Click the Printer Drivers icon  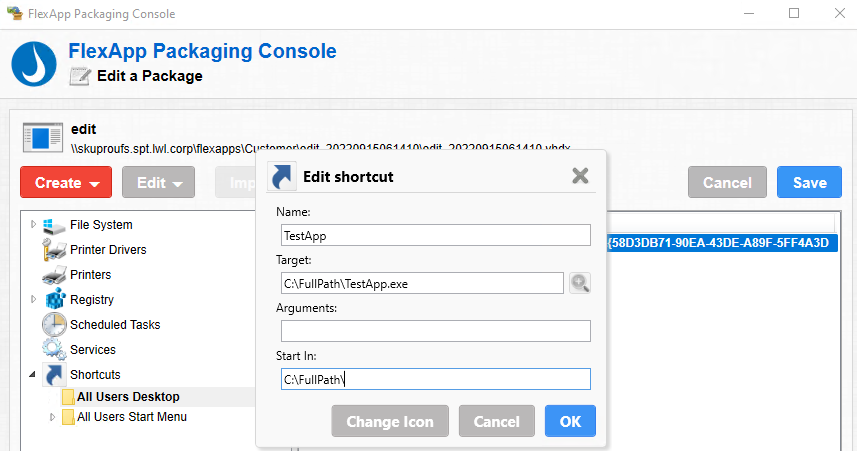coord(54,250)
